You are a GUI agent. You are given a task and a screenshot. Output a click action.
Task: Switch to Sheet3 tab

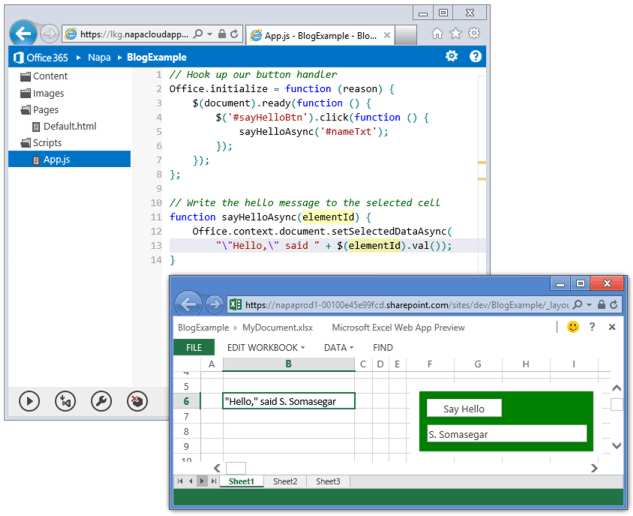tap(328, 481)
